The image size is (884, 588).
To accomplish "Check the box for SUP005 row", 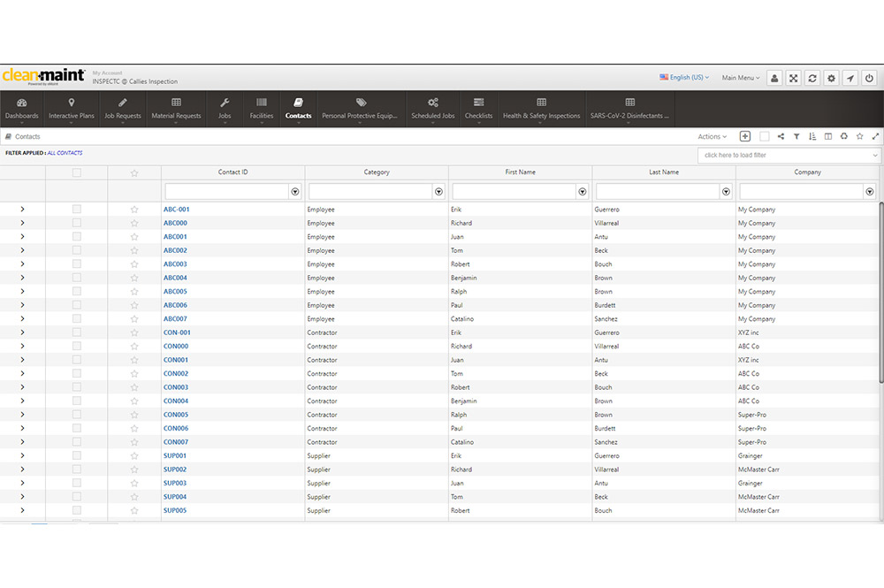I will click(77, 510).
